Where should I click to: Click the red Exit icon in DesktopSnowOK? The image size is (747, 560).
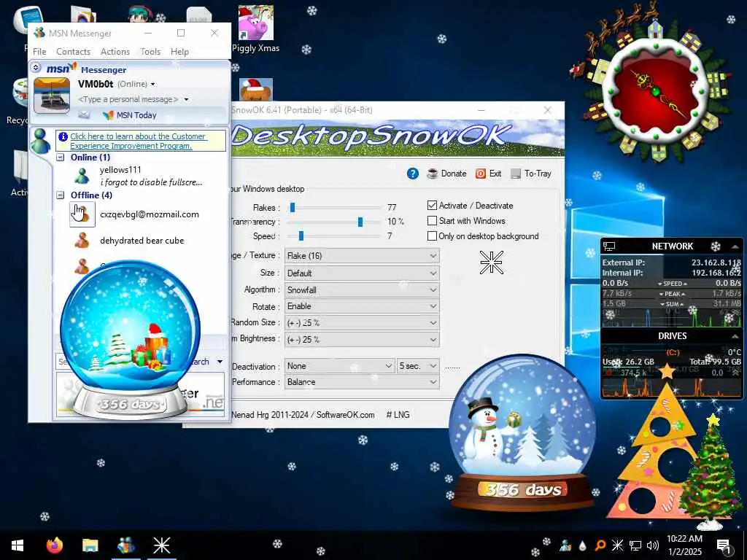tap(480, 174)
